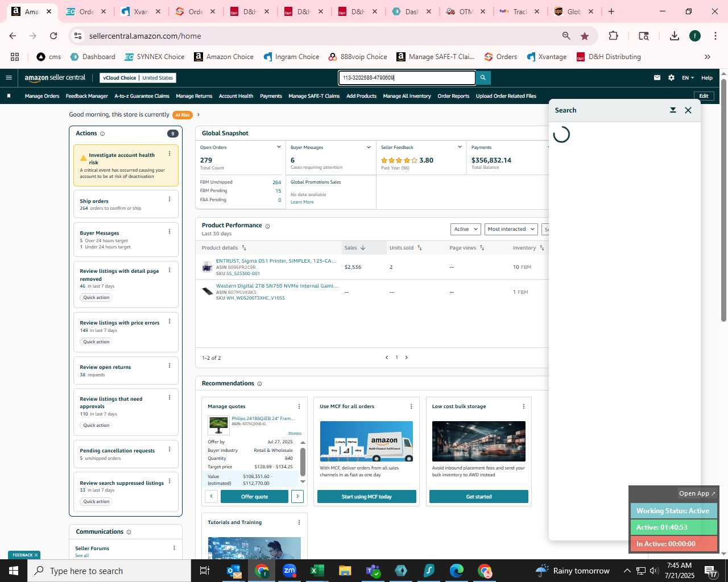Open the Western Digital 2TB SN750 product link
This screenshot has height=582, width=728.
tap(277, 286)
